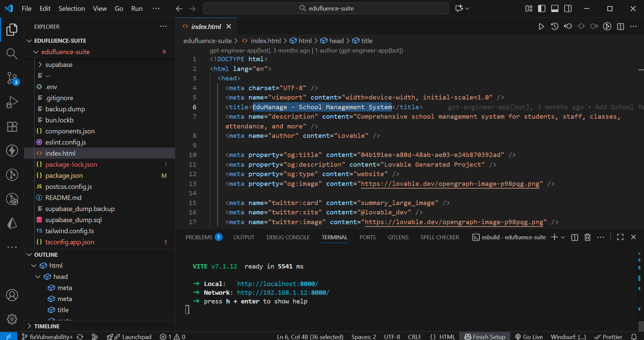Viewport: 644px width, 340px height.
Task: Click the Go Live status bar button
Action: coord(529,336)
